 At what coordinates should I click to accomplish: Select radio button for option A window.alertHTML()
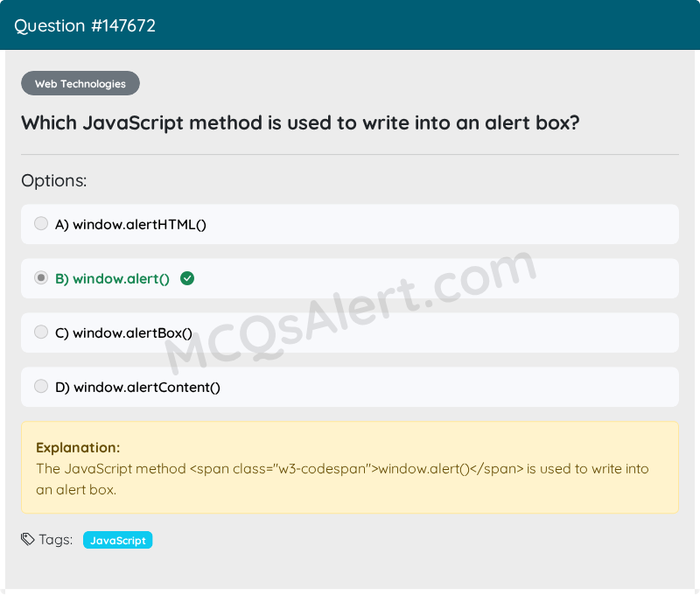pos(41,223)
